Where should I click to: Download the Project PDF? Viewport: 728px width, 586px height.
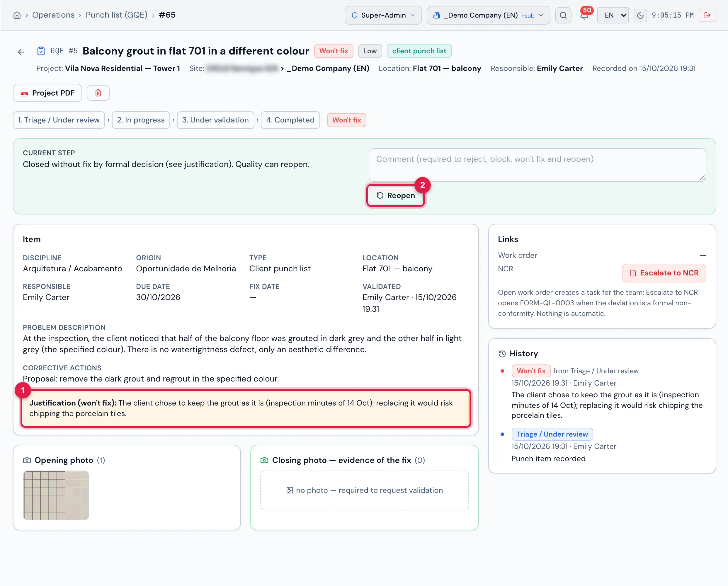pos(47,93)
